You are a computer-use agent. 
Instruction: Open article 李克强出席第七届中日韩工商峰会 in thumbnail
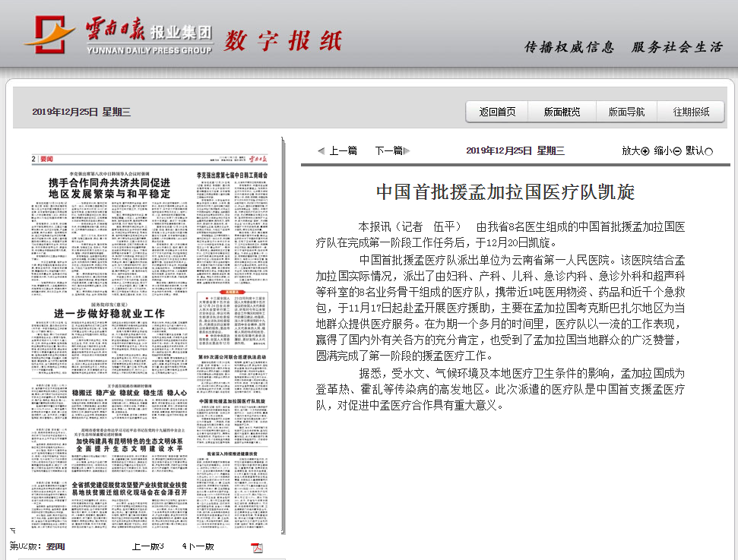pyautogui.click(x=232, y=175)
